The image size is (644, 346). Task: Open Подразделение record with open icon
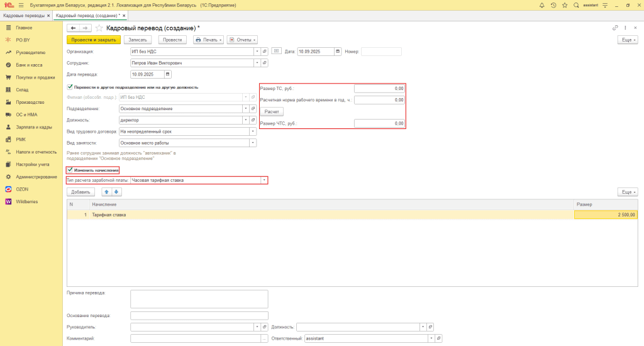pos(253,108)
